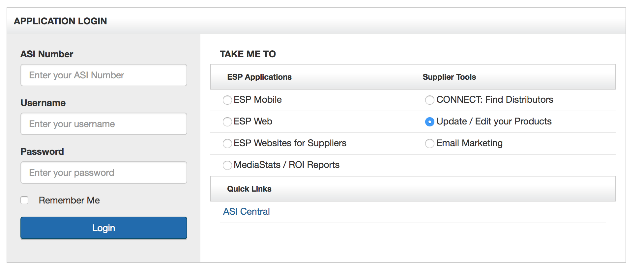Click the ESP Applications column header
Viewport: 644px width, 268px height.
(x=259, y=77)
